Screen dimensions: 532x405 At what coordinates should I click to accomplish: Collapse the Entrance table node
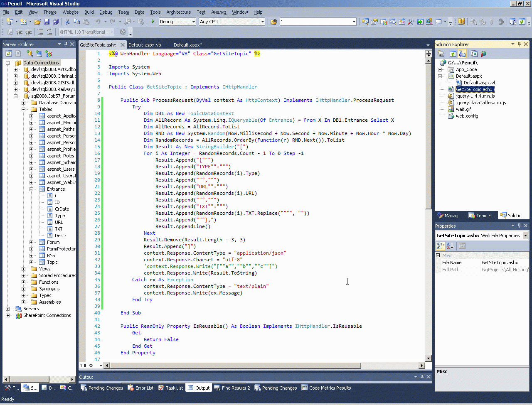[32, 189]
